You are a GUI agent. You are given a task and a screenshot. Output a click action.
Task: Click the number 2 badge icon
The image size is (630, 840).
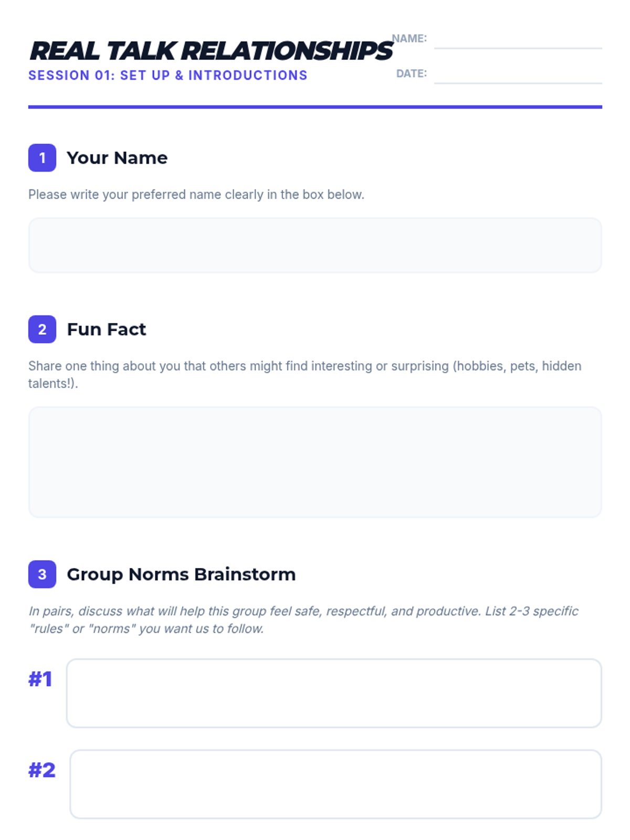coord(42,329)
